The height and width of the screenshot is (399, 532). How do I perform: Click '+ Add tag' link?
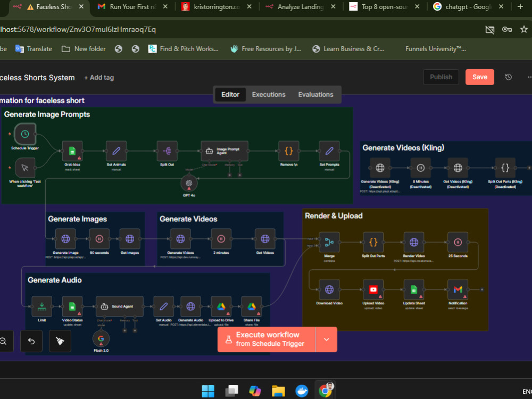coord(99,78)
